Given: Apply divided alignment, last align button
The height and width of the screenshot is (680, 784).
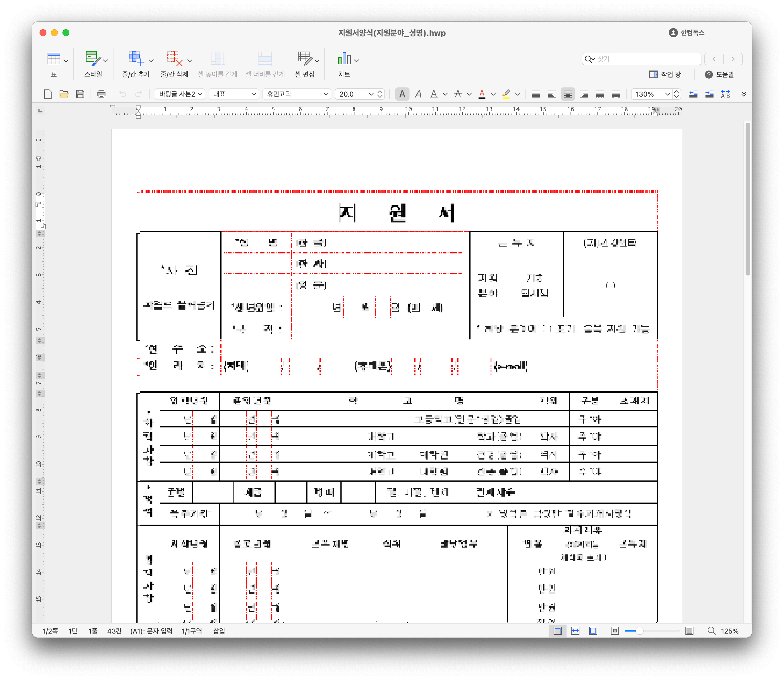Looking at the screenshot, I should [x=616, y=94].
